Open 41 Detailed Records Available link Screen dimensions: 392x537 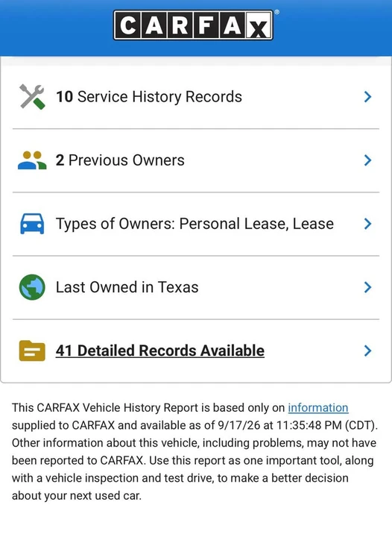click(x=160, y=351)
